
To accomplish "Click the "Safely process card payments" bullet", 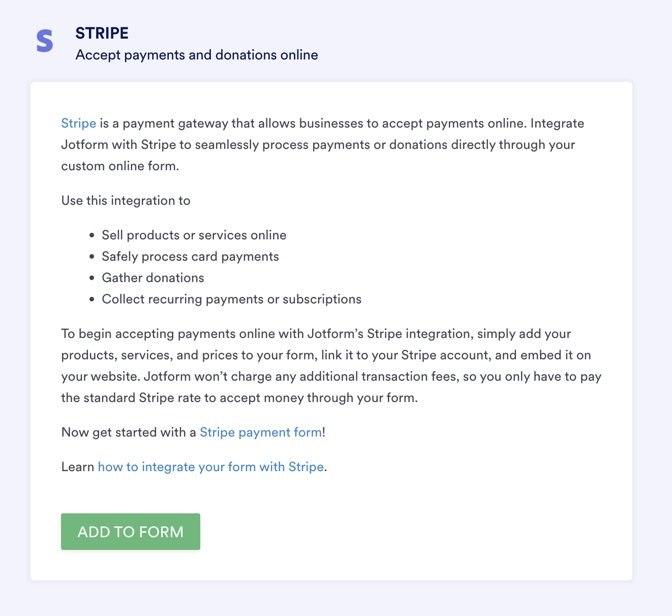I will (x=190, y=257).
